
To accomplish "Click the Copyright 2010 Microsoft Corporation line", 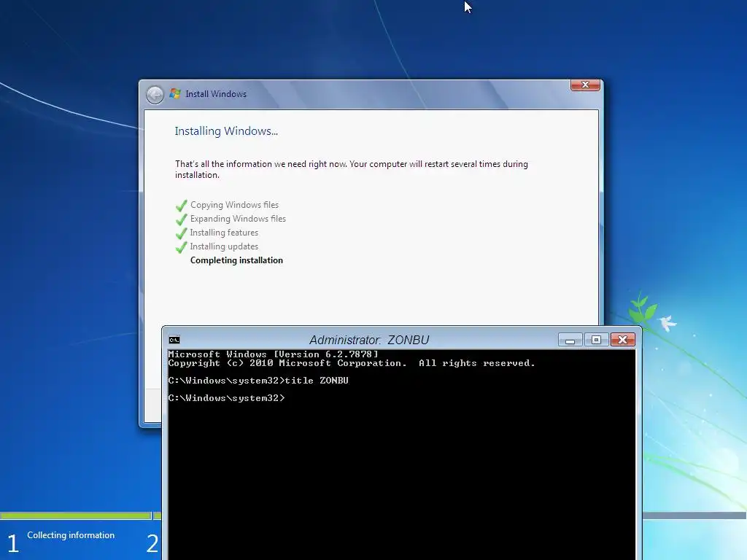I will 352,363.
